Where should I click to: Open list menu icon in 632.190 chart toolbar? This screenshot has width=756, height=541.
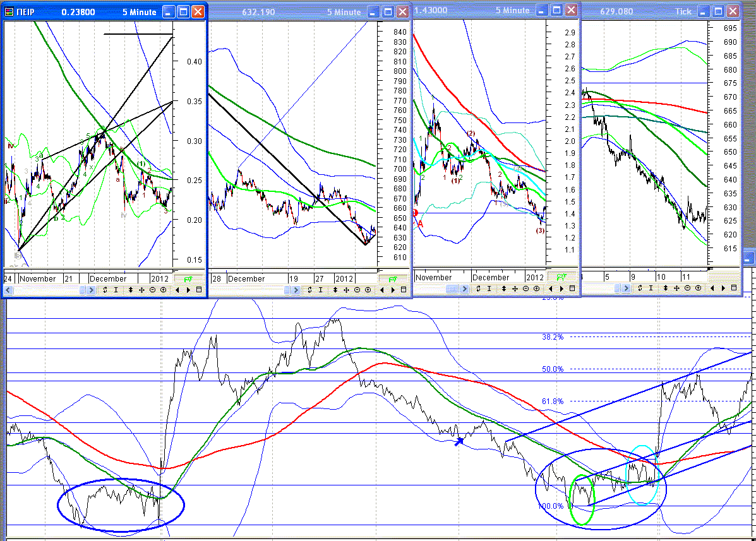coord(404,290)
